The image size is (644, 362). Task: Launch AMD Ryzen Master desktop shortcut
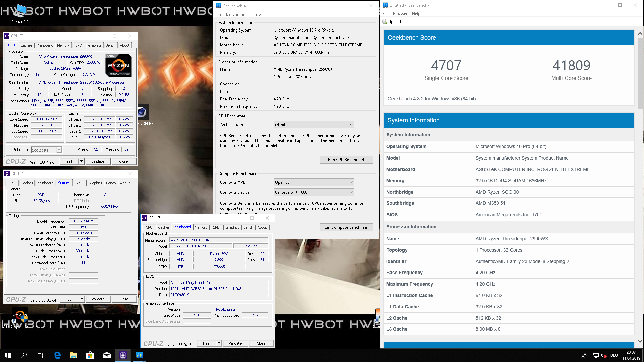coord(20,318)
